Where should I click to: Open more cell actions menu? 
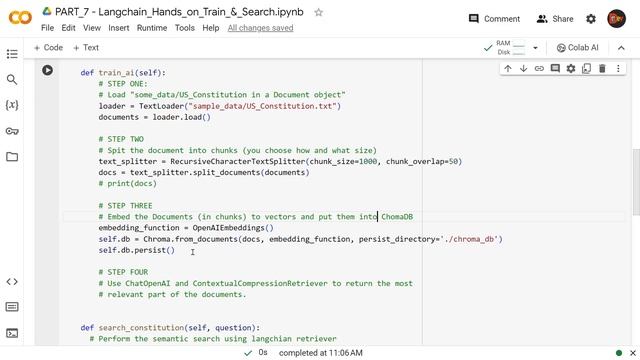coord(618,69)
